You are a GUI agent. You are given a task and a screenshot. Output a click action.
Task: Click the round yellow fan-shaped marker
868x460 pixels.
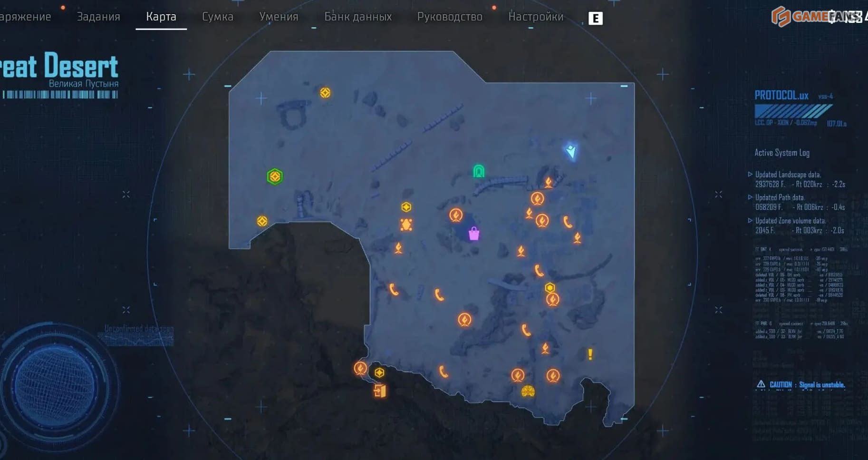(x=528, y=391)
